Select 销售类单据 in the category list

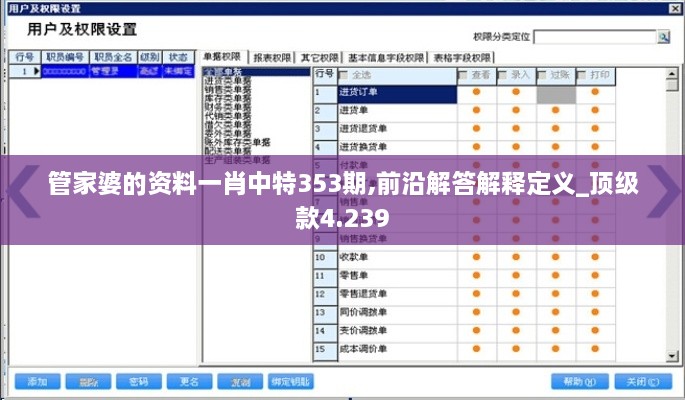pyautogui.click(x=228, y=90)
